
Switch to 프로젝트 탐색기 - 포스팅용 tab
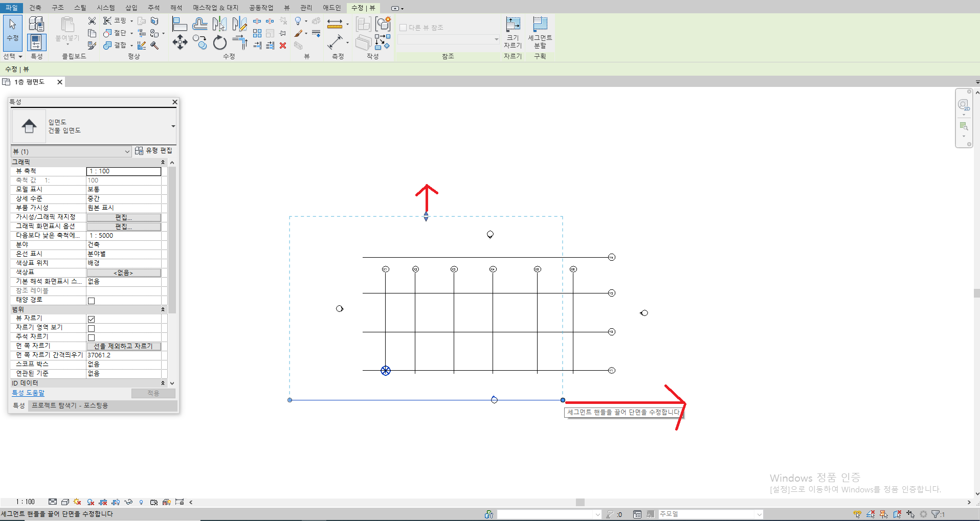tap(70, 405)
